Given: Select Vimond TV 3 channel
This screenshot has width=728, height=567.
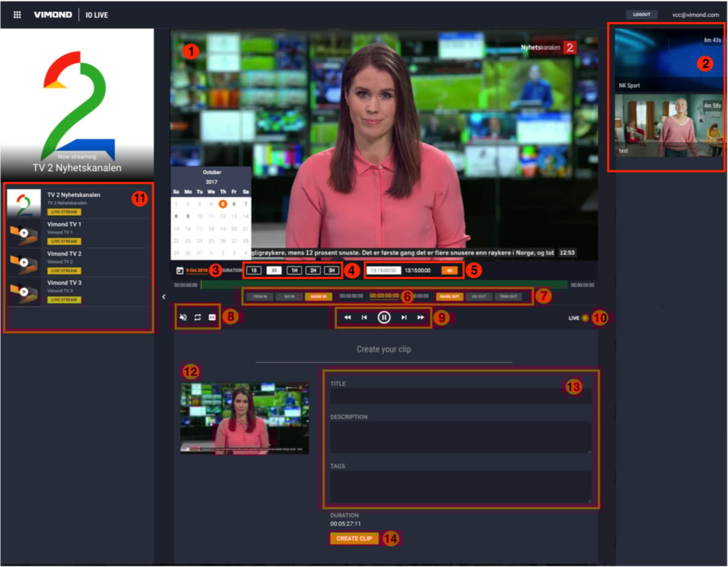Looking at the screenshot, I should pos(77,291).
